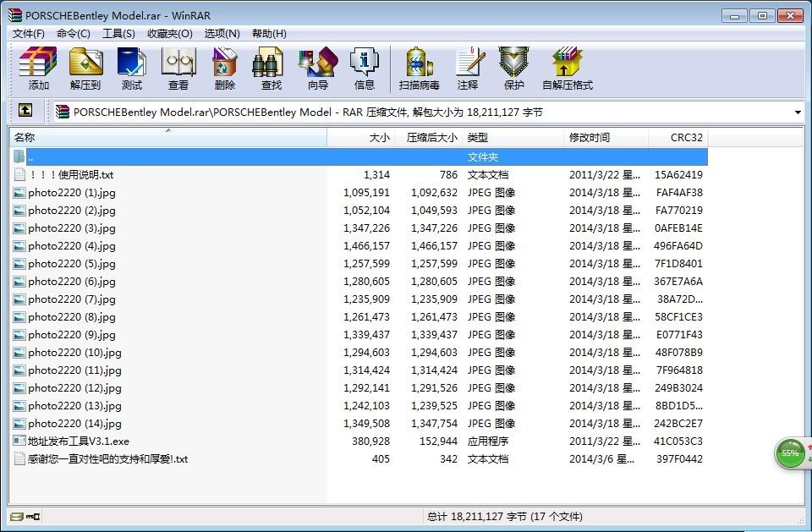
Task: Open the 向导 (Wizard) toolbar icon
Action: coord(317,69)
